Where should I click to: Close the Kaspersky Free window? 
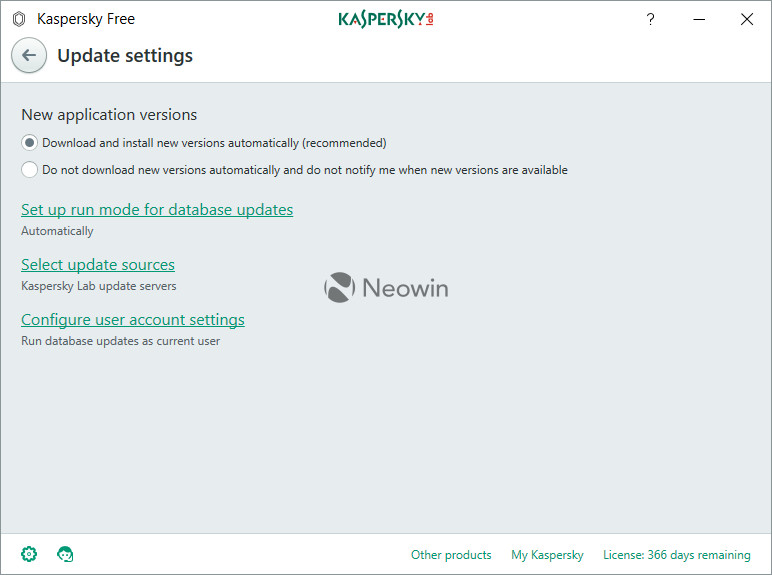pos(747,19)
